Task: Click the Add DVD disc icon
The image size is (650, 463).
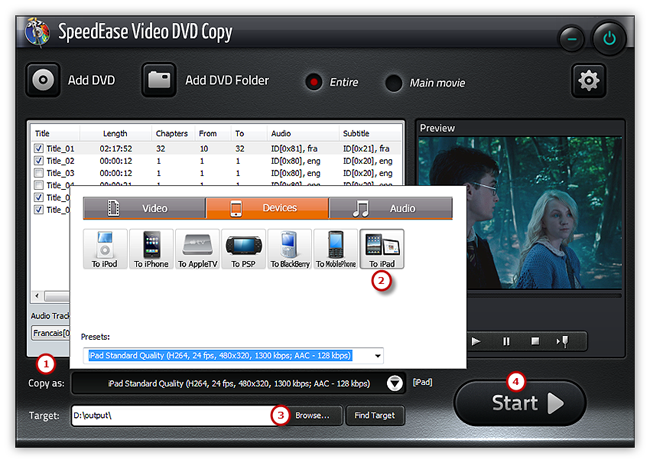Action: point(43,80)
